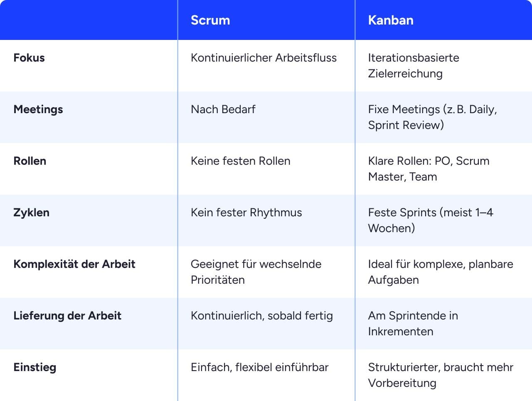532x401 pixels.
Task: Click the Geeignet für wechselnde Prioritäten cell
Action: [x=256, y=272]
